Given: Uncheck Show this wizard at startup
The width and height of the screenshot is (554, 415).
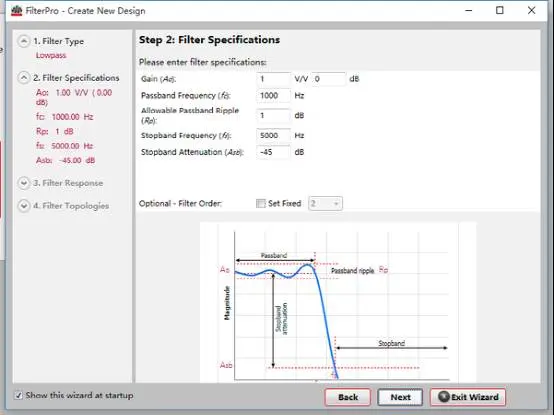Looking at the screenshot, I should pyautogui.click(x=18, y=395).
